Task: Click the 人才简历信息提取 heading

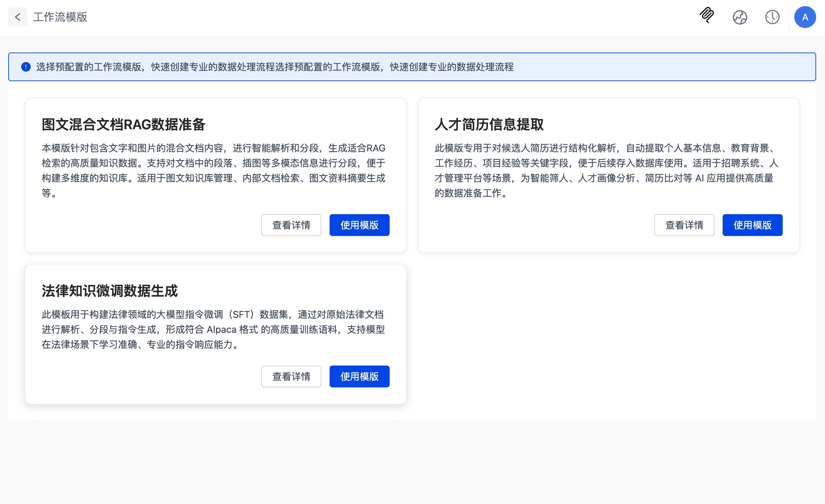Action: coord(489,124)
